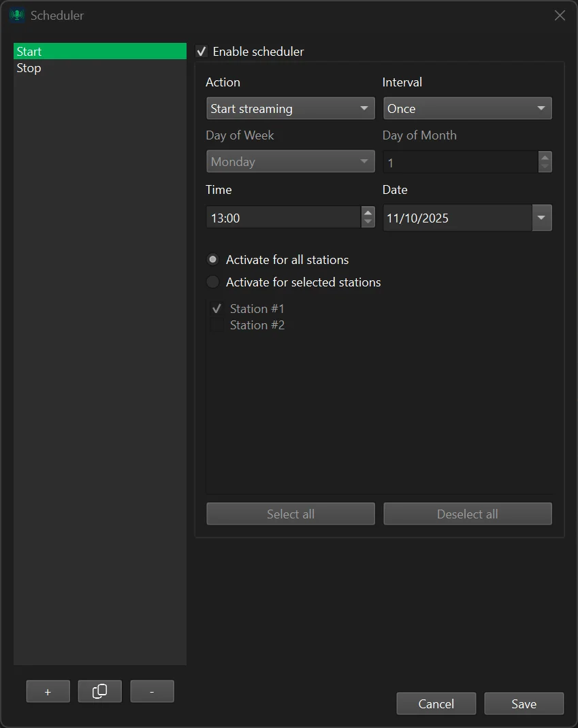
Task: Disable the Enable scheduler checkbox
Action: 202,51
